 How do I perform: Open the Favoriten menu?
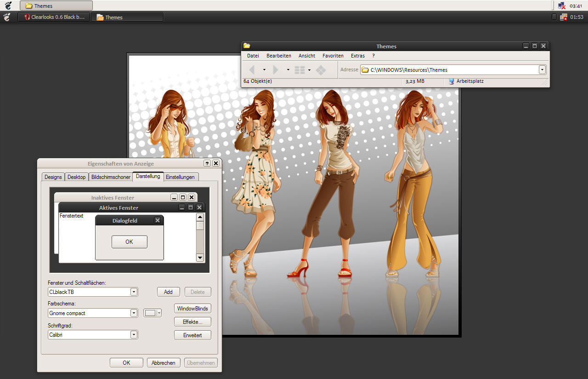coord(333,56)
